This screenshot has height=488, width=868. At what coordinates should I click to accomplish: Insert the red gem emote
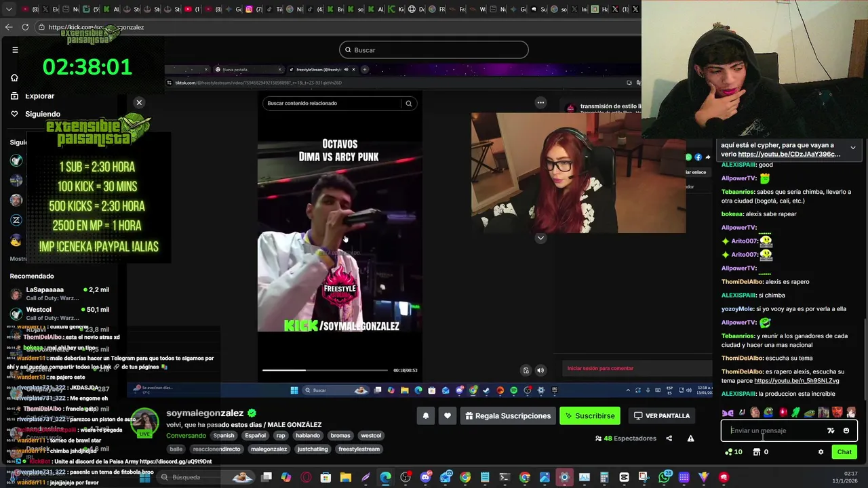pos(783,413)
